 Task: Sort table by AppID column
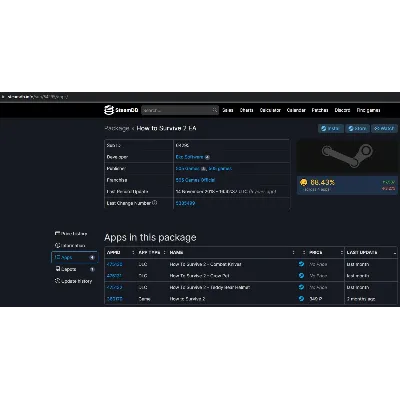point(120,253)
